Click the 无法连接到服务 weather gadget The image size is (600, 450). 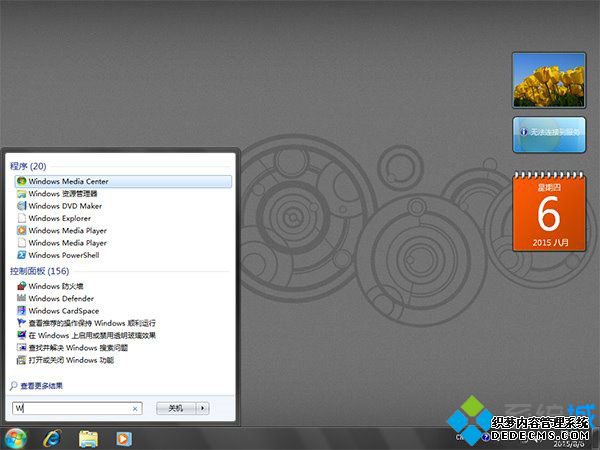point(549,134)
